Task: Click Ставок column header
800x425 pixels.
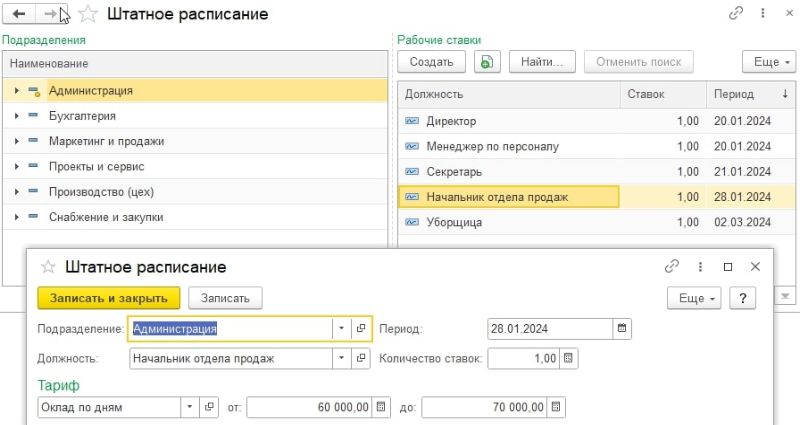Action: tap(663, 94)
